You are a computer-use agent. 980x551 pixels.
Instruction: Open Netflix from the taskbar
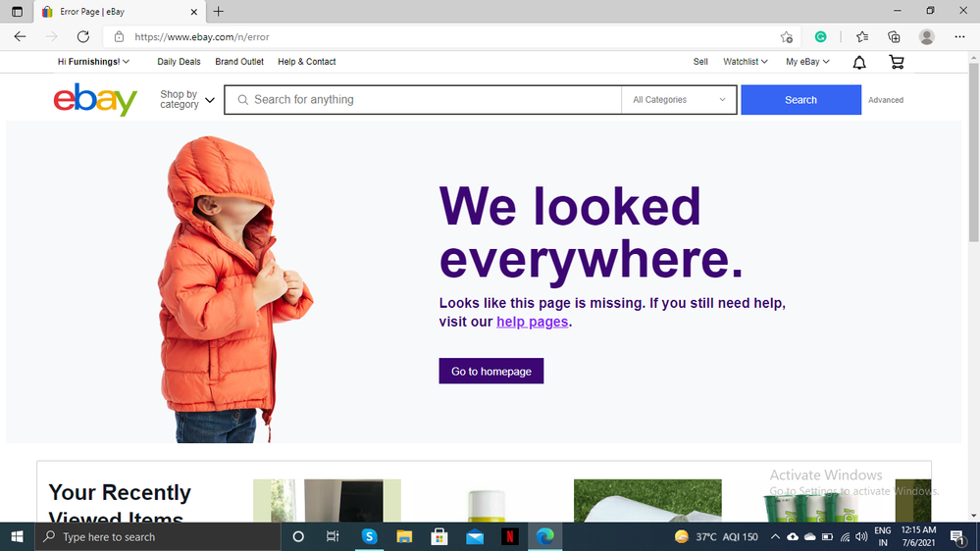click(x=509, y=536)
